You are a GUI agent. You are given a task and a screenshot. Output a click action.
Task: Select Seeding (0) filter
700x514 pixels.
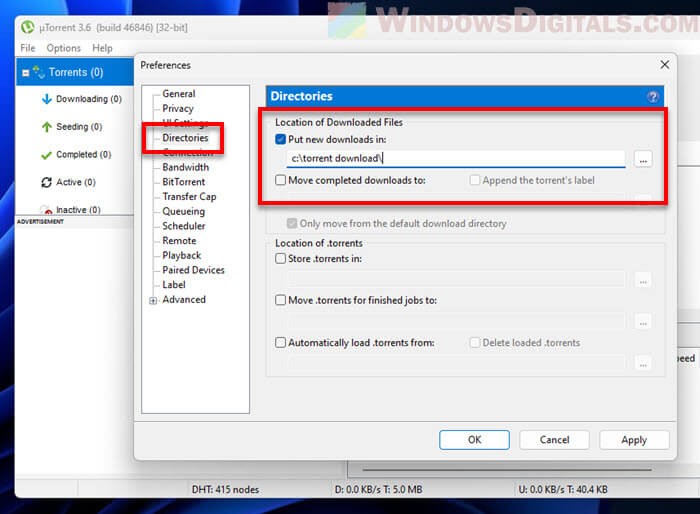pos(79,127)
